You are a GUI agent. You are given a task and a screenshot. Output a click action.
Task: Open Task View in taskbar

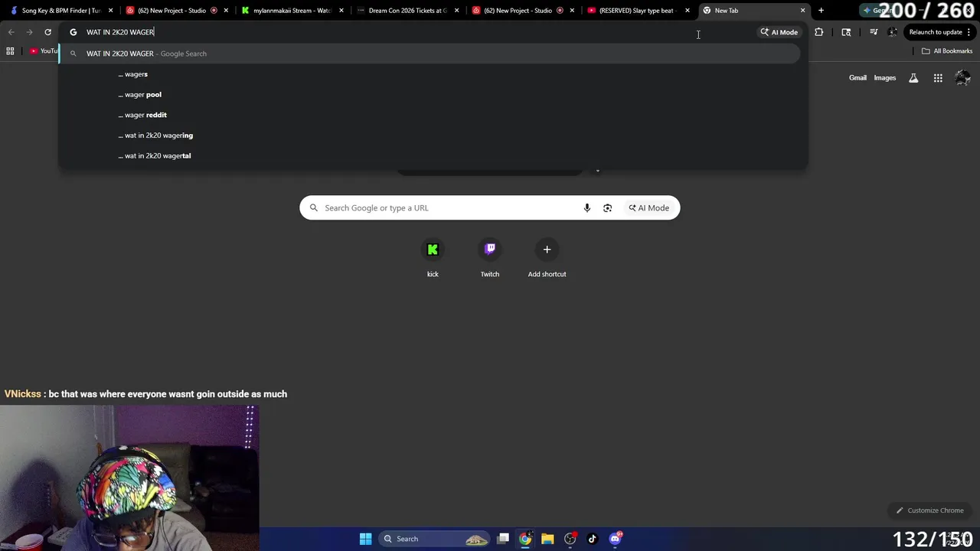coord(503,539)
